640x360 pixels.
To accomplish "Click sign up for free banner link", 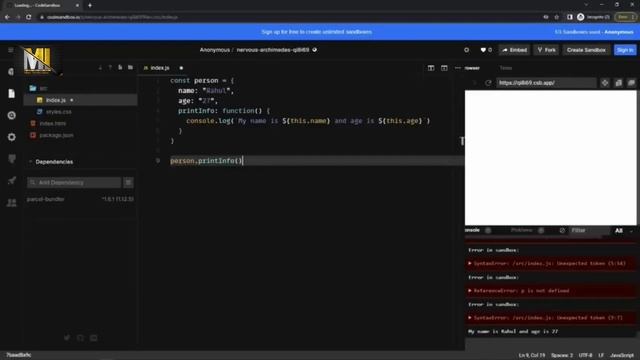I will pyautogui.click(x=316, y=32).
